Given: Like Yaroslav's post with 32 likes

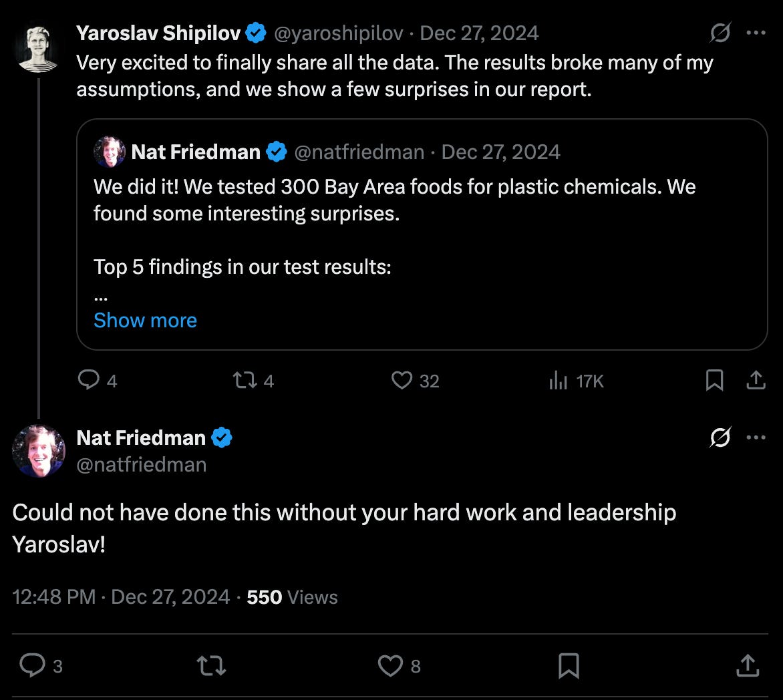Looking at the screenshot, I should [x=402, y=380].
